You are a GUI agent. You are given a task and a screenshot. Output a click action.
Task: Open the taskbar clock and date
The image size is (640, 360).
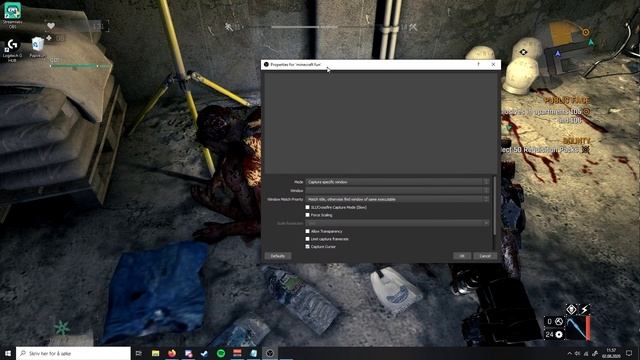click(x=611, y=353)
